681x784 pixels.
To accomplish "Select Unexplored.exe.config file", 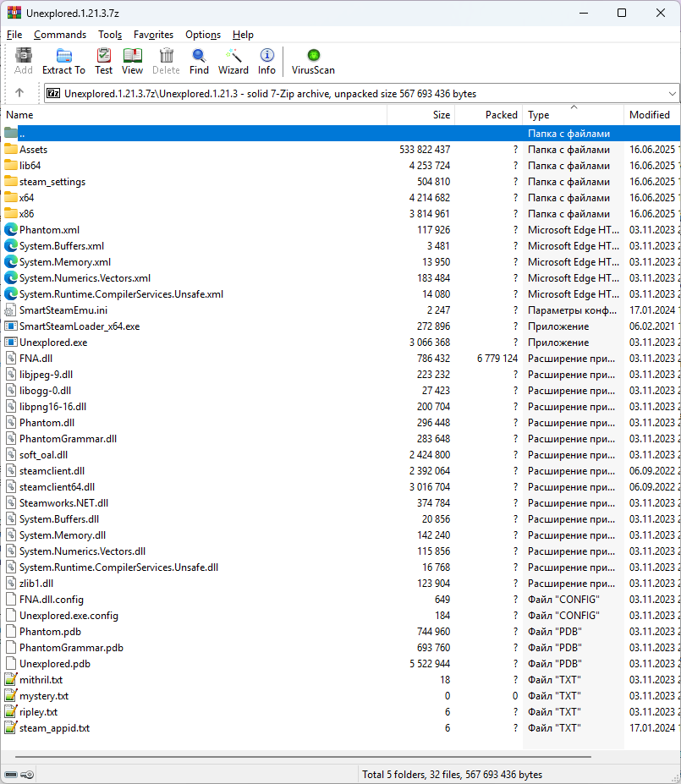I will [69, 615].
